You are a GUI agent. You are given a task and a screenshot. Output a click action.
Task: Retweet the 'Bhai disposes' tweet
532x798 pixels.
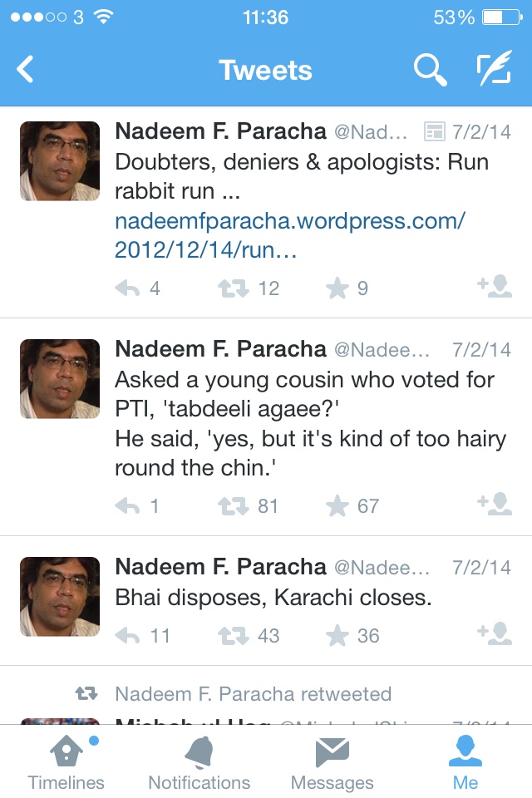point(233,636)
